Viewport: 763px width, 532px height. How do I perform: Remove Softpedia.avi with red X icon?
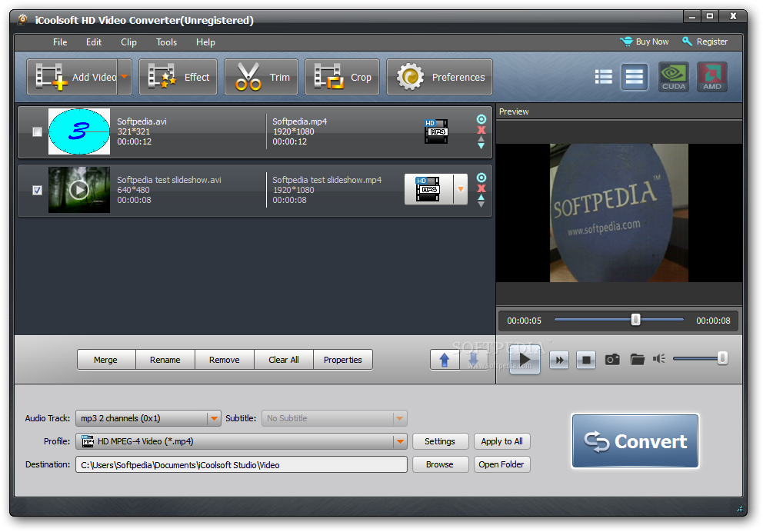point(481,130)
